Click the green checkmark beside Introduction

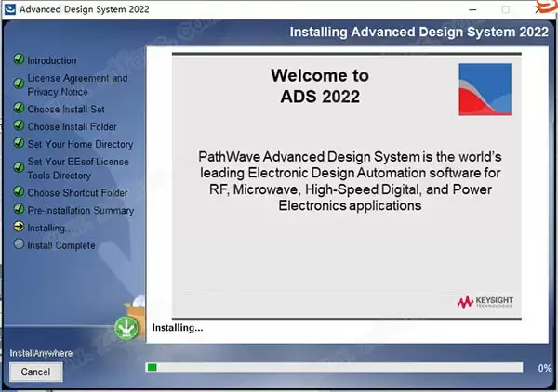coord(18,60)
